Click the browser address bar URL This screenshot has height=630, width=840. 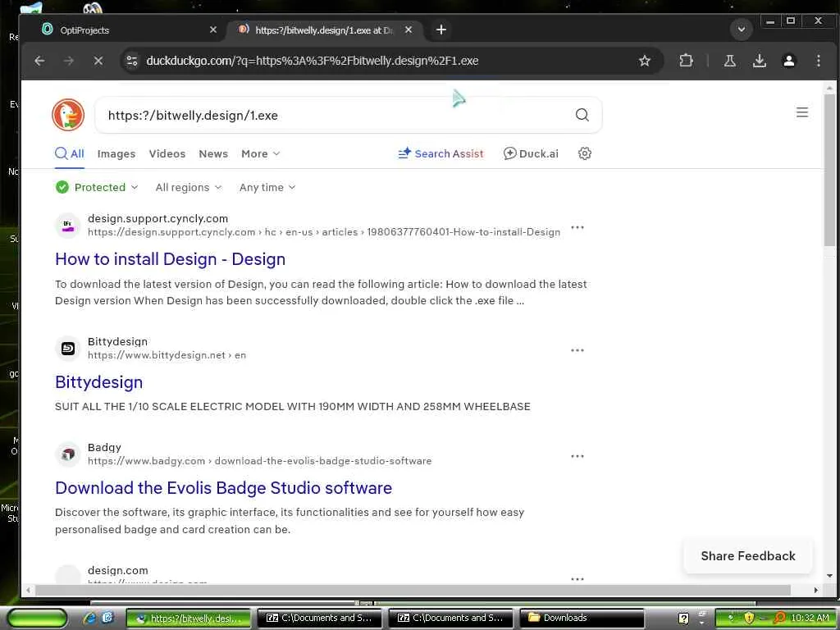point(313,61)
